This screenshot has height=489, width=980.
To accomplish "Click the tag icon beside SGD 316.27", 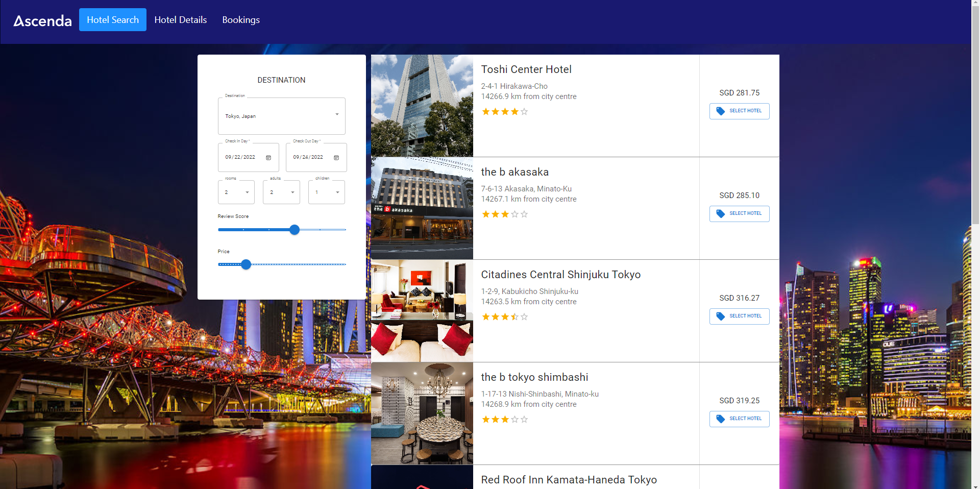I will coord(721,316).
